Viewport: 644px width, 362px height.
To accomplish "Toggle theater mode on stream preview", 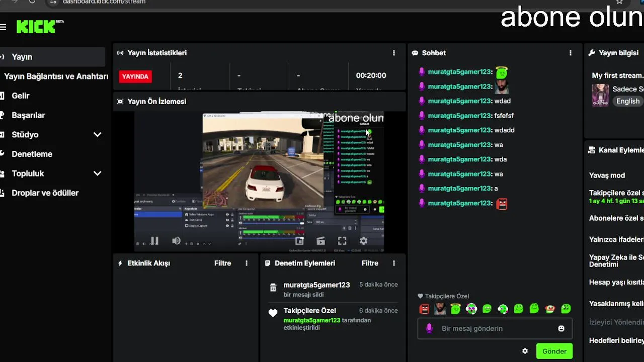I will point(320,241).
